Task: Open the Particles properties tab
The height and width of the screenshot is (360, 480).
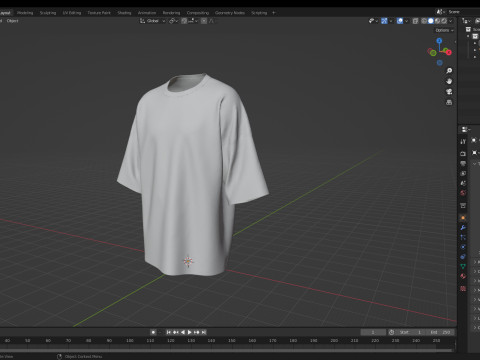Action: click(463, 237)
